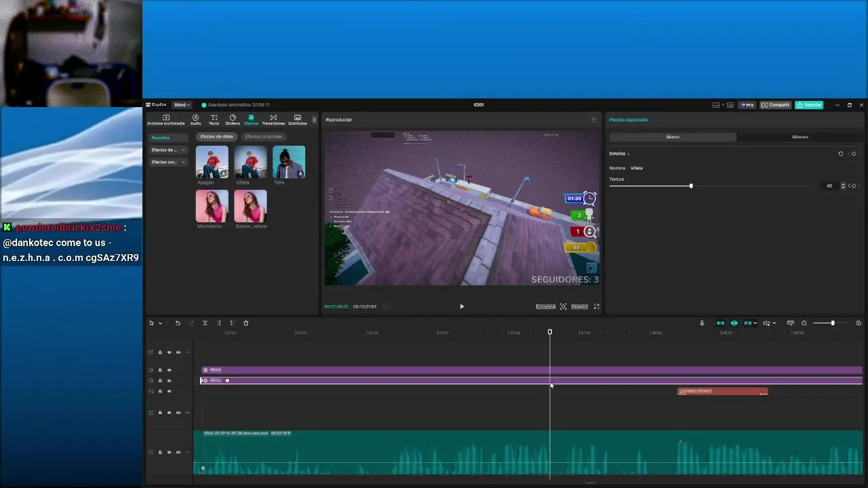Choose the Balanceo rebote effect thumbnail
868x488 pixels.
click(x=250, y=206)
